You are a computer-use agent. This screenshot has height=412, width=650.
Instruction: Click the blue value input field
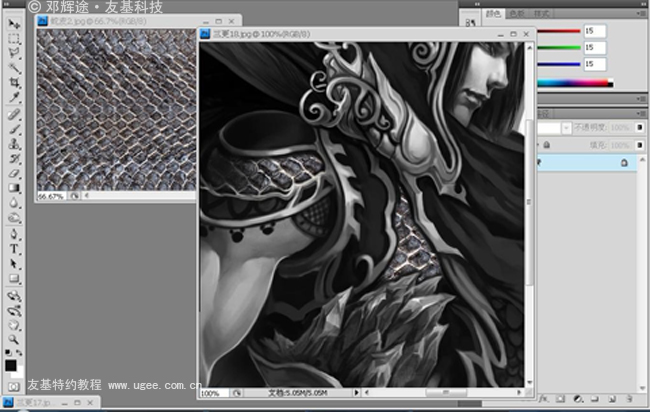[x=595, y=64]
